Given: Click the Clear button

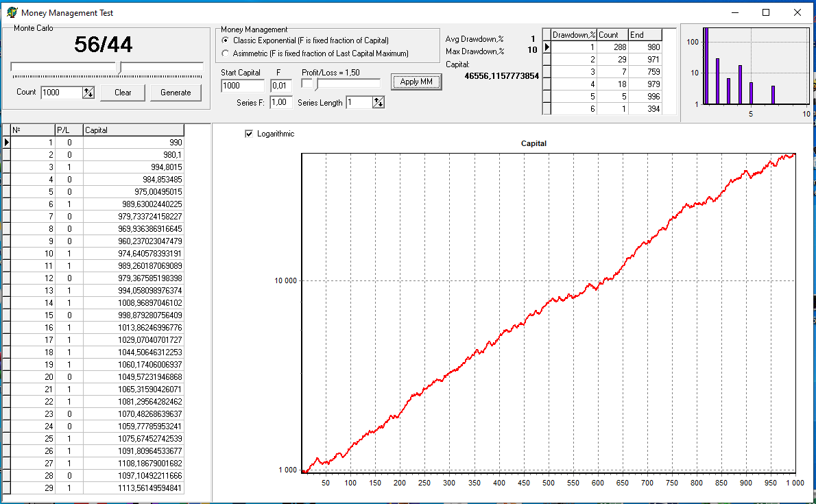Looking at the screenshot, I should pos(123,93).
